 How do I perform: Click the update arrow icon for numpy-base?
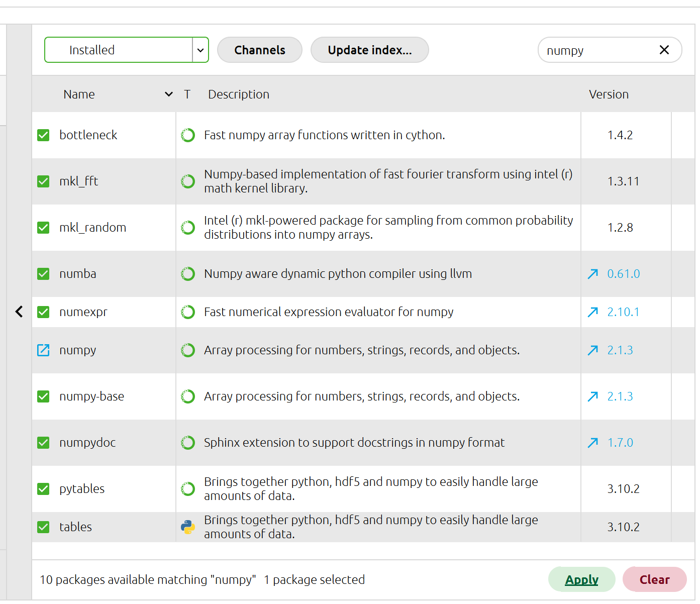(593, 396)
